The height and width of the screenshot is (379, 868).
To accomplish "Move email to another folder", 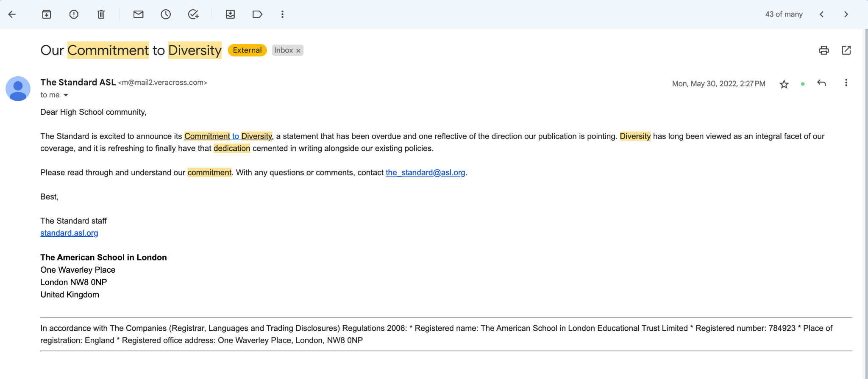I will 230,14.
